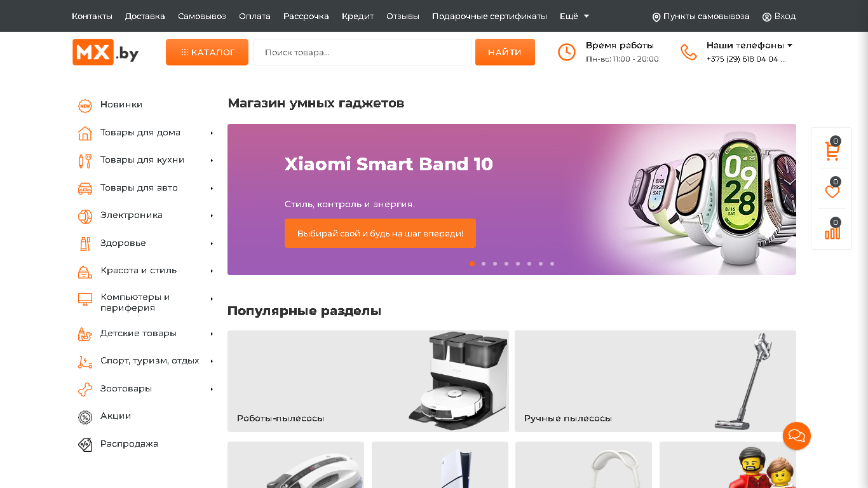Click the Новинки NEW badge icon
Image resolution: width=868 pixels, height=488 pixels.
[x=85, y=105]
